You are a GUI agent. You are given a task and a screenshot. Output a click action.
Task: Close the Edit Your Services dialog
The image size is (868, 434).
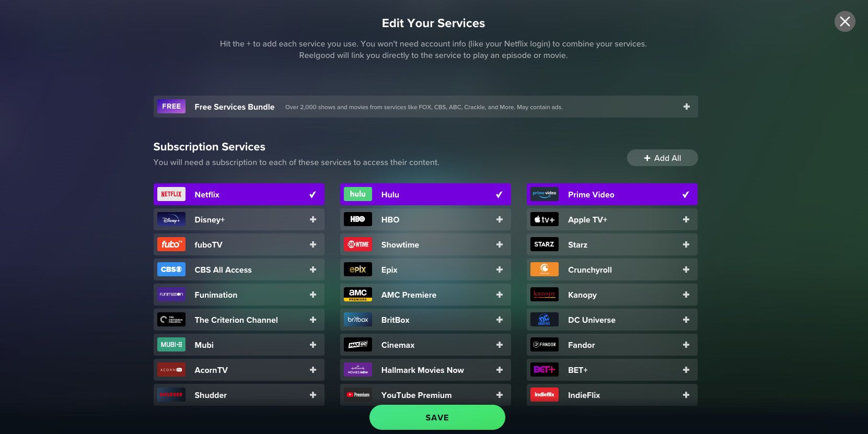(844, 21)
